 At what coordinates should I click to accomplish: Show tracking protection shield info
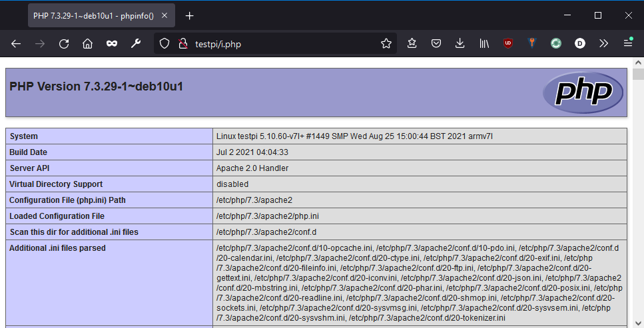coord(164,43)
